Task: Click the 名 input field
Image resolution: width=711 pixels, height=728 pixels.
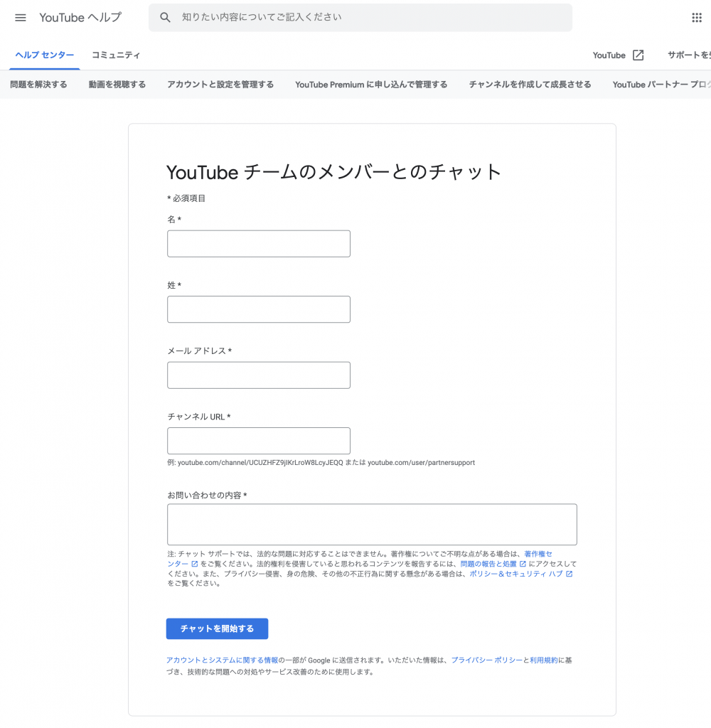Action: [x=259, y=244]
